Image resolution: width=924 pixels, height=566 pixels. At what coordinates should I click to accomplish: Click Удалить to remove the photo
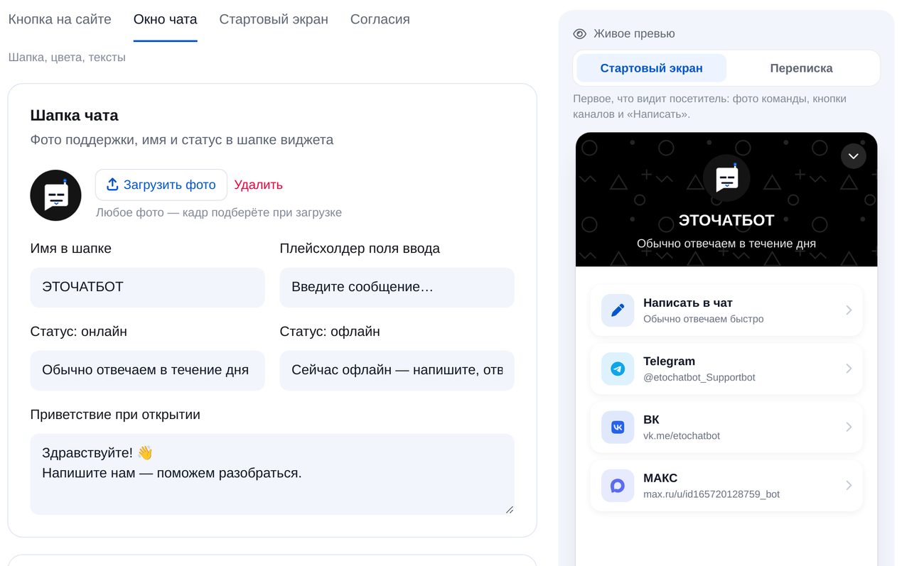point(259,185)
